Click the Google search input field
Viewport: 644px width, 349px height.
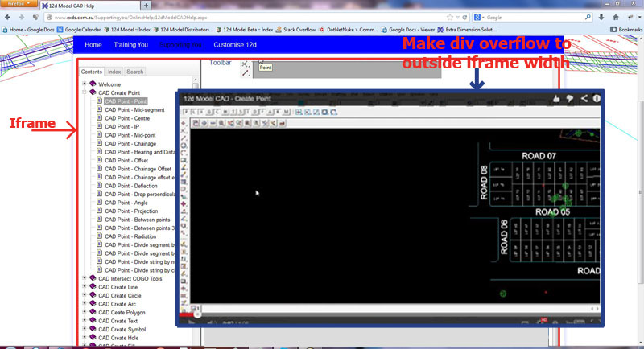coord(534,18)
